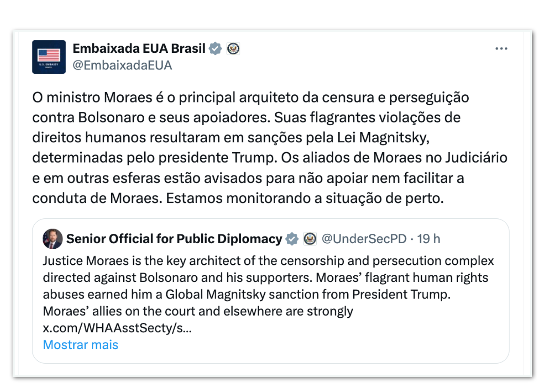This screenshot has height=392, width=552.
Task: Click the 19 h timestamp
Action: [x=429, y=239]
